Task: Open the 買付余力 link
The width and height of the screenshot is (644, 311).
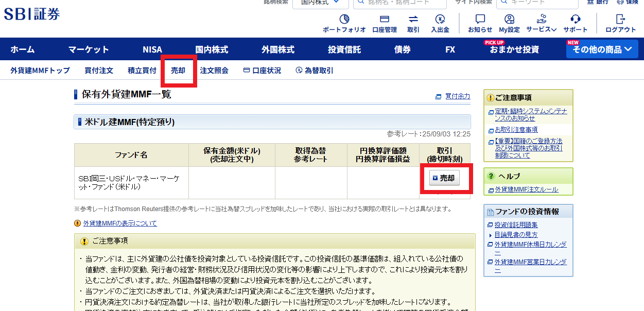Action: 458,96
